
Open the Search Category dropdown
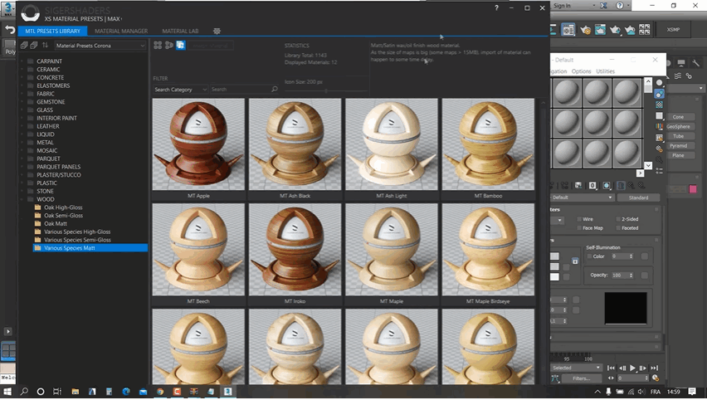[180, 89]
